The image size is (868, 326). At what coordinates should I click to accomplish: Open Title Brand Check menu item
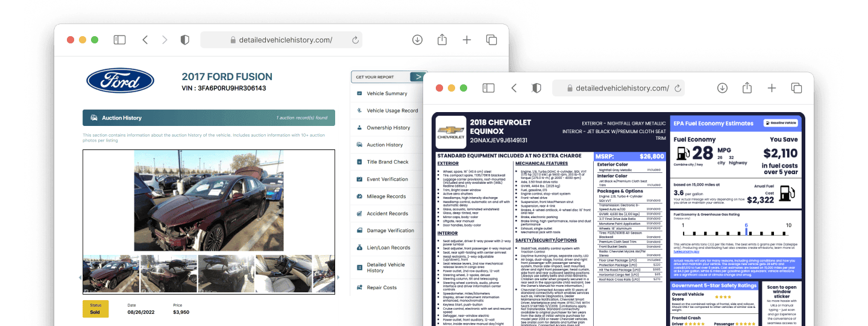387,162
